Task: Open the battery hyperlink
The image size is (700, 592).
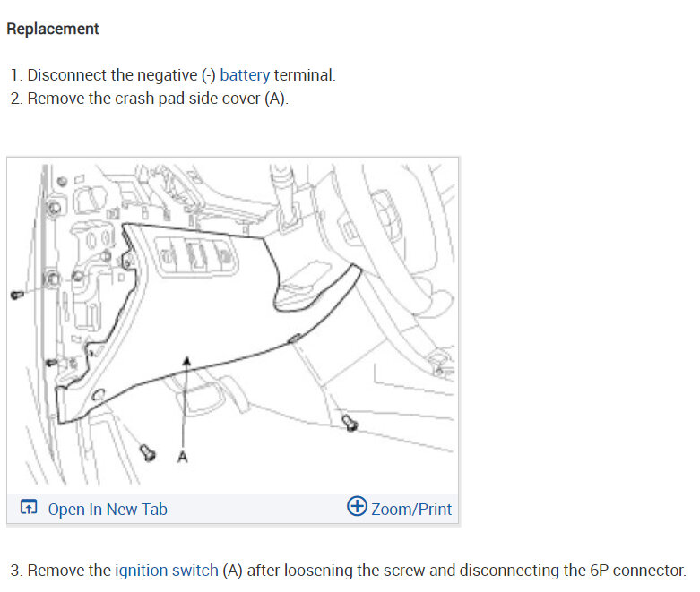Action: (245, 75)
